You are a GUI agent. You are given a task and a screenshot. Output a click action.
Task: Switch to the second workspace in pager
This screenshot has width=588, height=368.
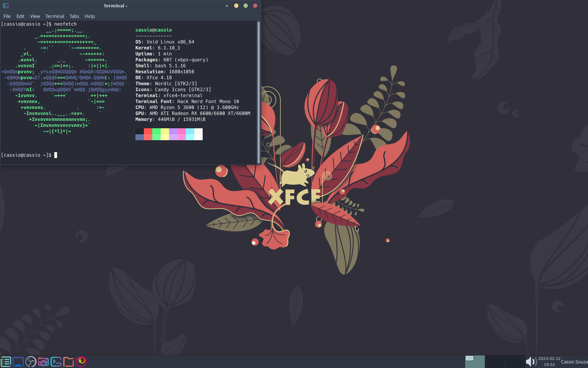click(495, 361)
